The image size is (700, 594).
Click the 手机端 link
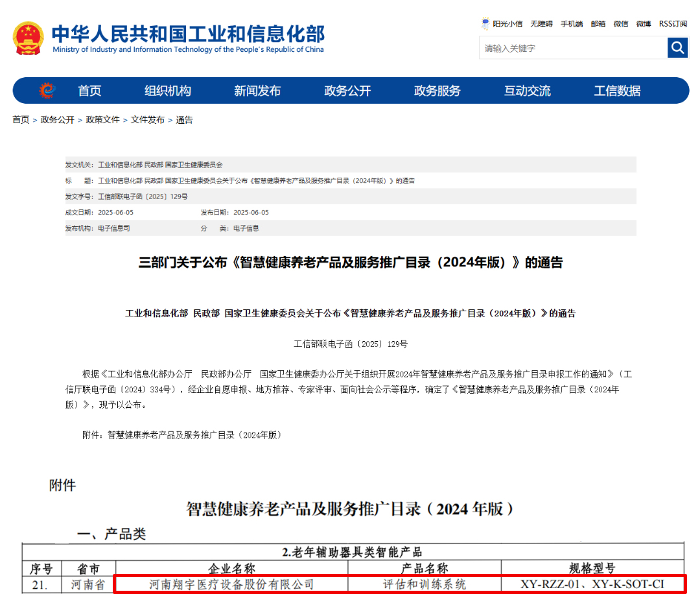point(572,24)
